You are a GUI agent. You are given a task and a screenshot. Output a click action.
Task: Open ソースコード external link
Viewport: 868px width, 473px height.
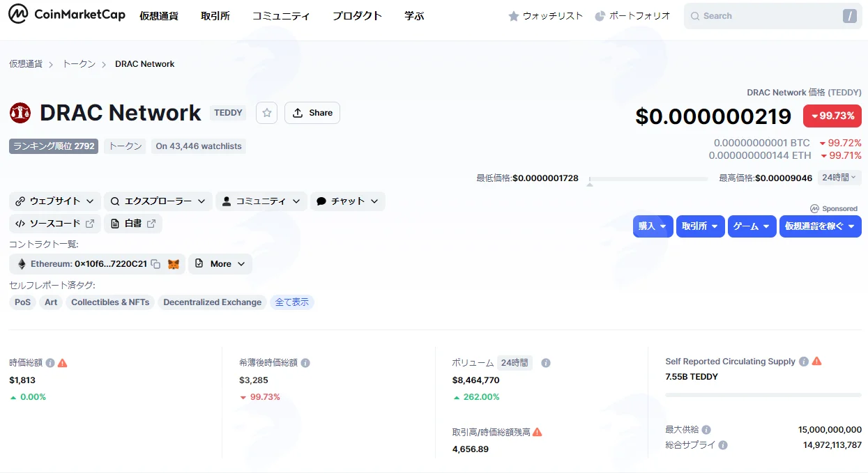point(55,224)
